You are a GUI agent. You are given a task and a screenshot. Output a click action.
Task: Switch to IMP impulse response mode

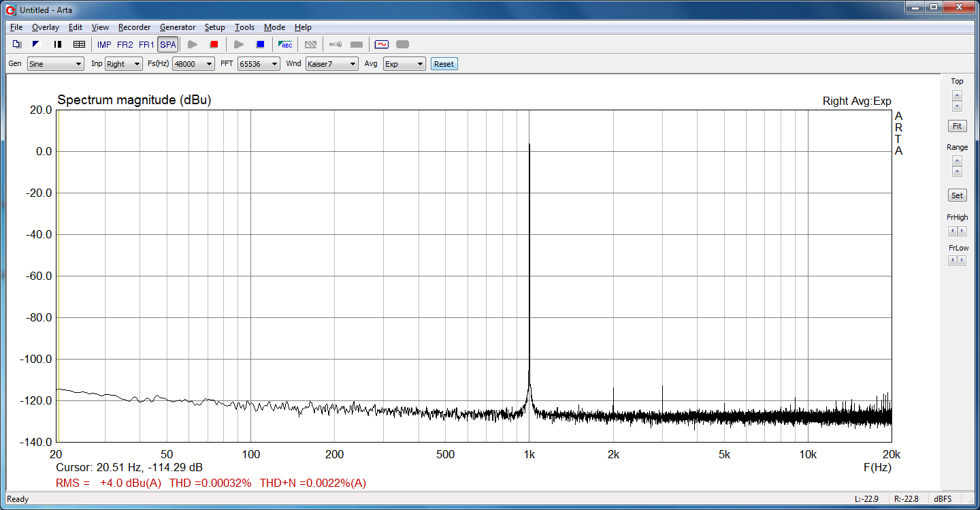[104, 44]
